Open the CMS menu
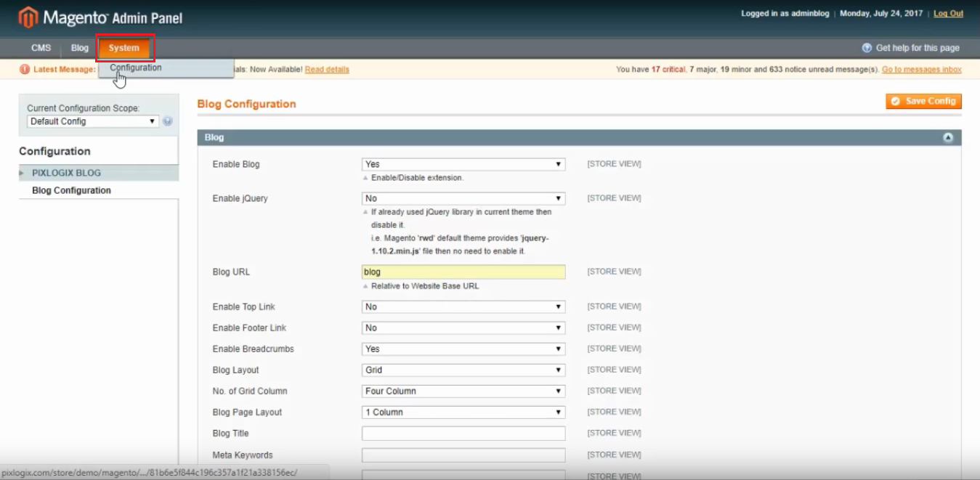 click(41, 48)
